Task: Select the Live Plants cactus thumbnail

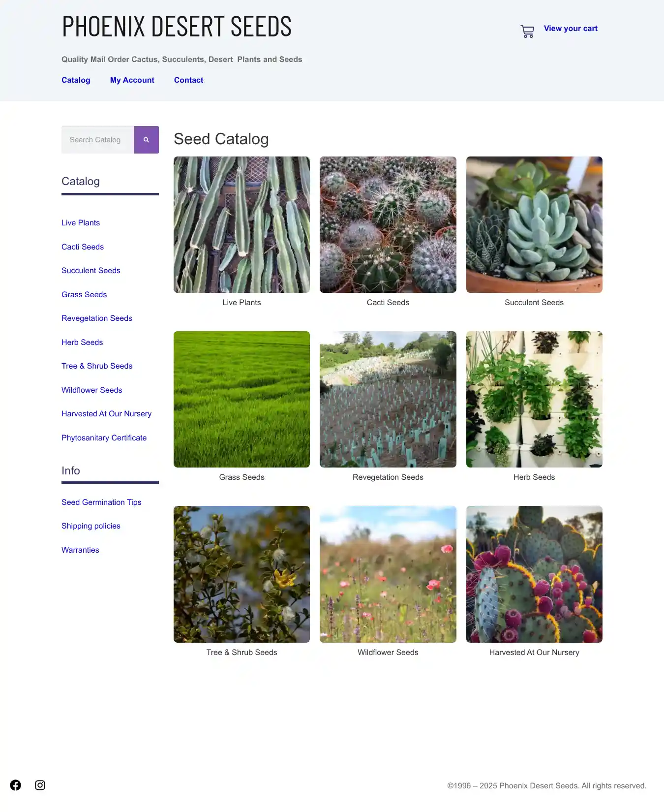Action: [x=241, y=224]
